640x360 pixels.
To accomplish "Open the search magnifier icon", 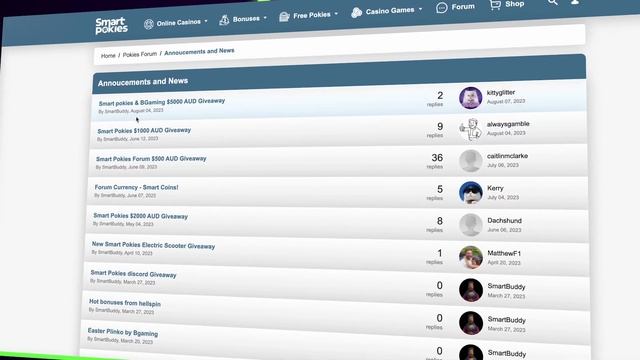I will 553,2.
